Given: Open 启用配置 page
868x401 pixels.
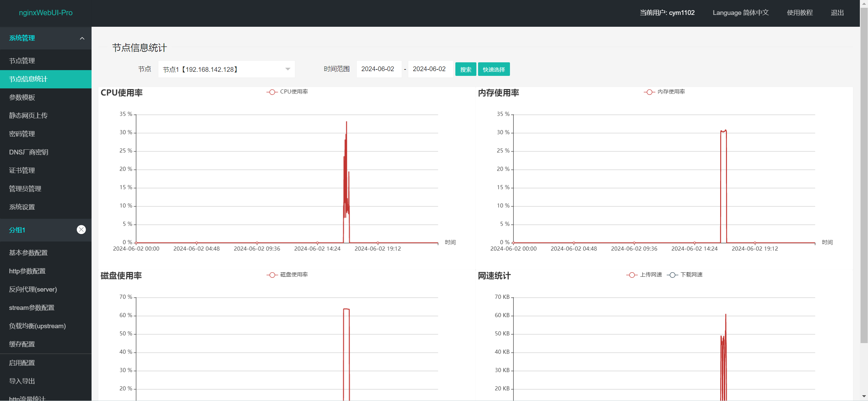Looking at the screenshot, I should tap(46, 363).
